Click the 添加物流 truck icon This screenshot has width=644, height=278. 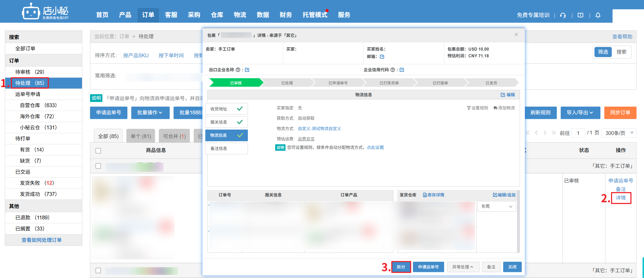coord(495,108)
